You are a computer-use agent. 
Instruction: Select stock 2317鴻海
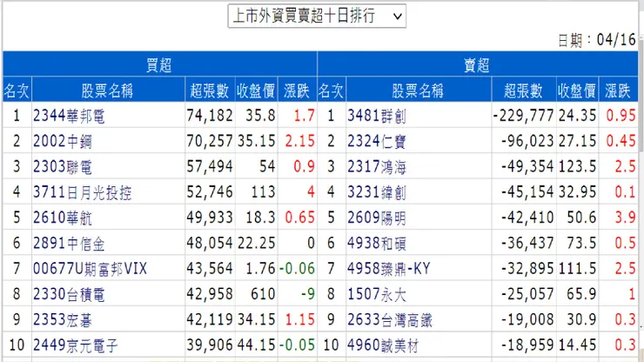pos(377,167)
